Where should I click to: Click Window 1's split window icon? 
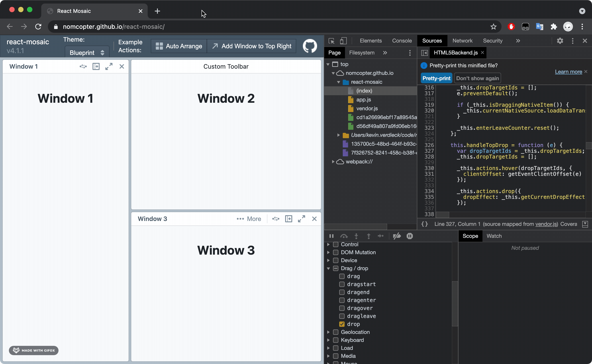(x=96, y=66)
